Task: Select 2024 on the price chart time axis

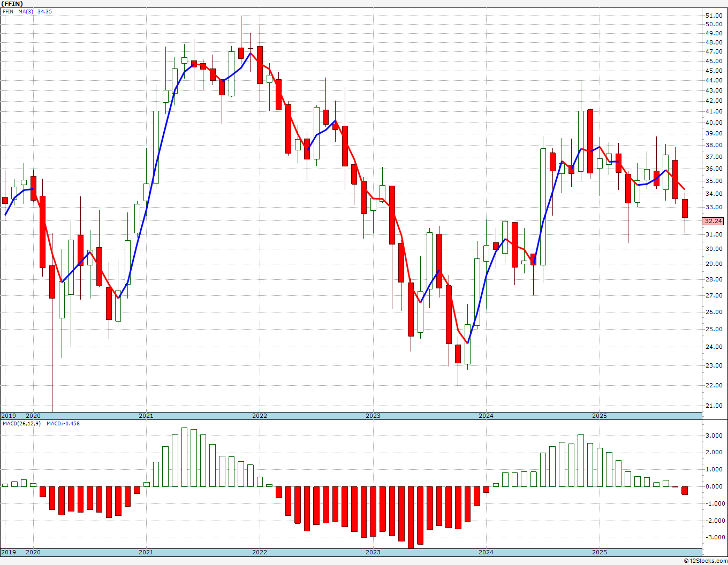Action: point(486,416)
